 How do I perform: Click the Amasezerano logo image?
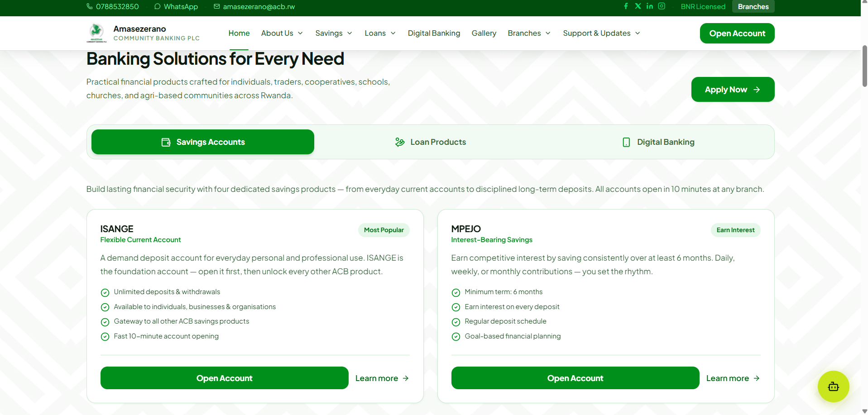[x=96, y=33]
